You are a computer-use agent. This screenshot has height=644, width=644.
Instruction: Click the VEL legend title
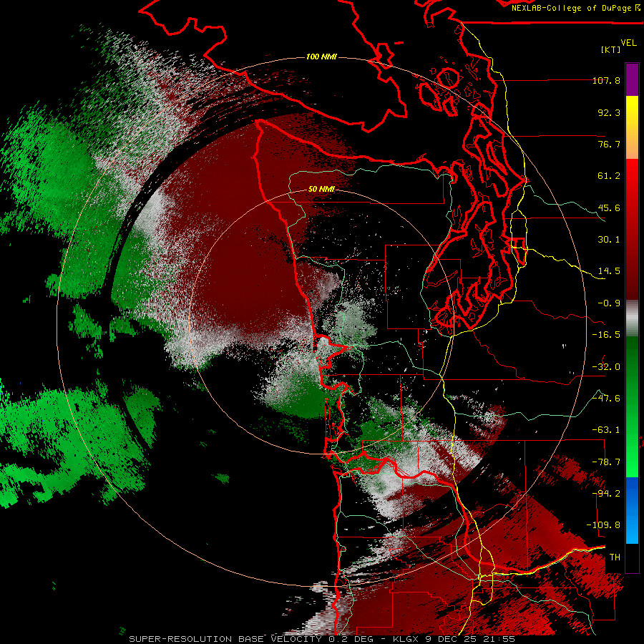pyautogui.click(x=628, y=43)
